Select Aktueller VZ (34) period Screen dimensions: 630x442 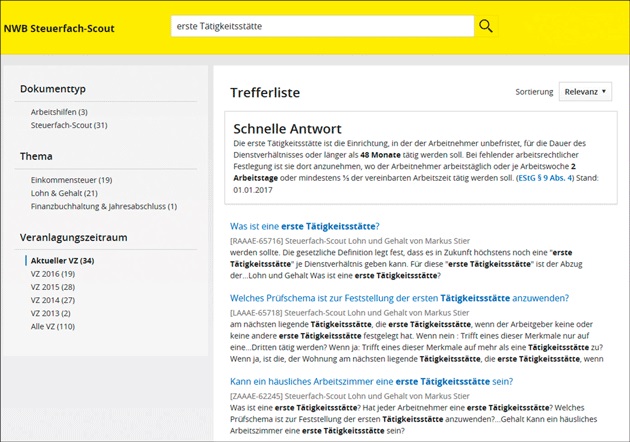point(62,260)
